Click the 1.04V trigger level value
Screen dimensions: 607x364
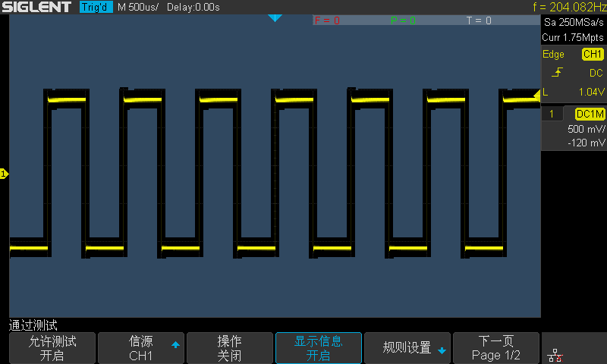(x=592, y=92)
